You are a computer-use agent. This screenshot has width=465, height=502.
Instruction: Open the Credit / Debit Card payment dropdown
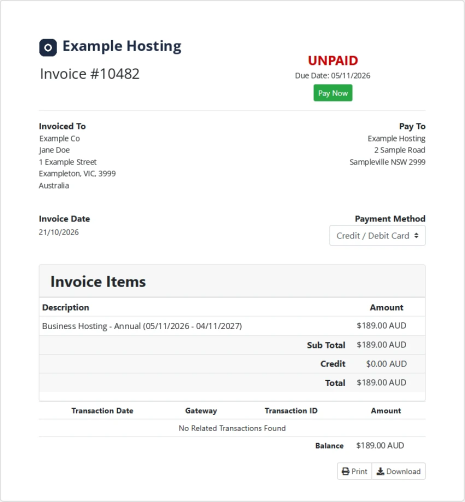[377, 236]
